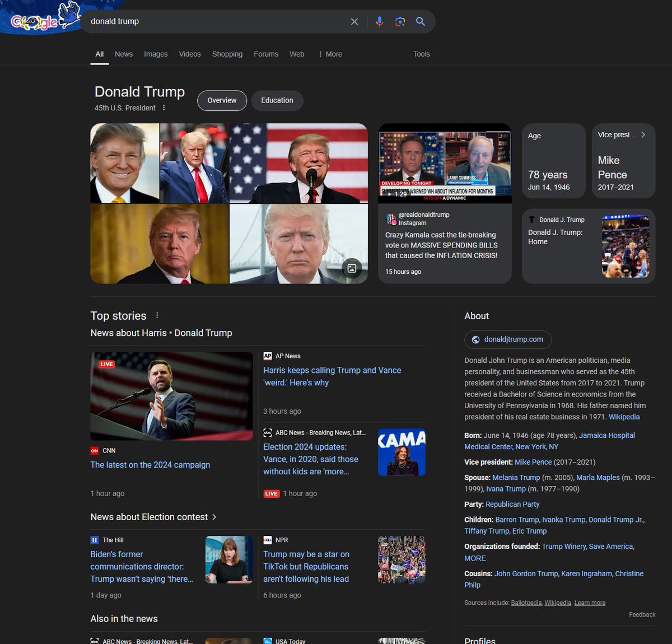This screenshot has height=644, width=672.
Task: Click Learn more under sources
Action: pos(590,603)
